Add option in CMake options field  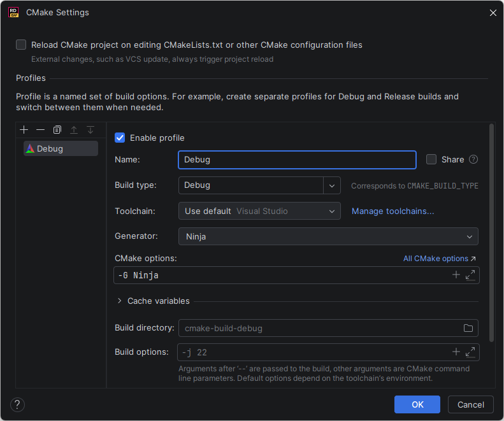click(456, 275)
